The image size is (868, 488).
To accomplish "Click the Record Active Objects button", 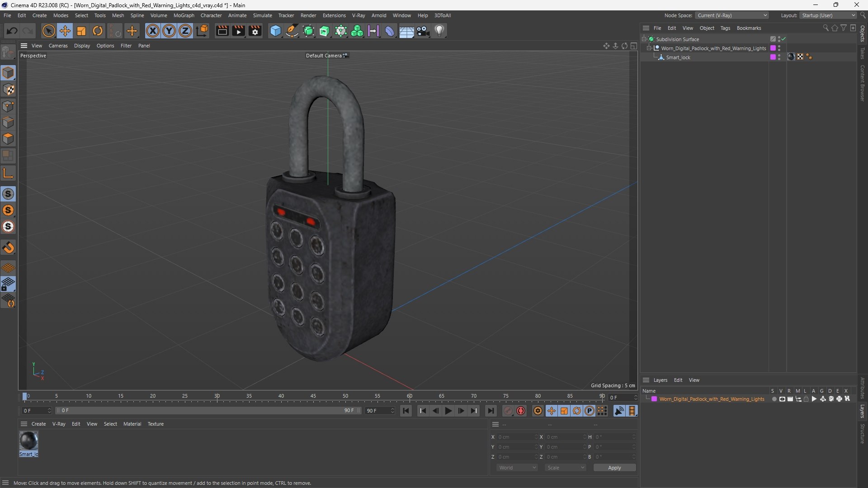I will click(508, 411).
